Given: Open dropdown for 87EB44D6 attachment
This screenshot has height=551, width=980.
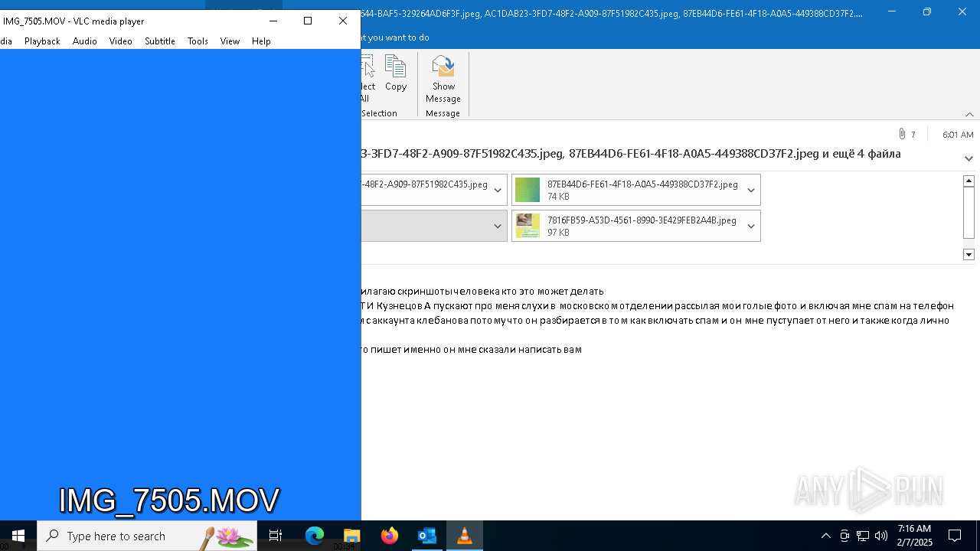Looking at the screenshot, I should pyautogui.click(x=751, y=190).
